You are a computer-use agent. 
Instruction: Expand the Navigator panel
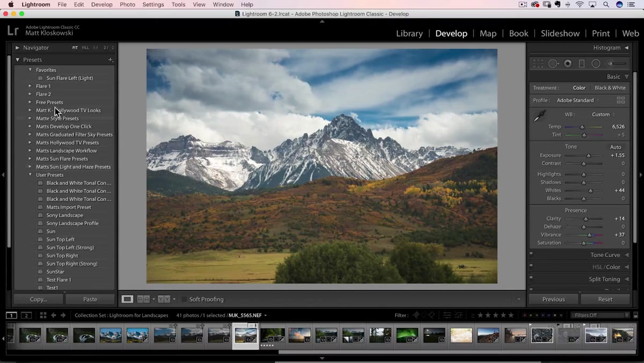17,48
